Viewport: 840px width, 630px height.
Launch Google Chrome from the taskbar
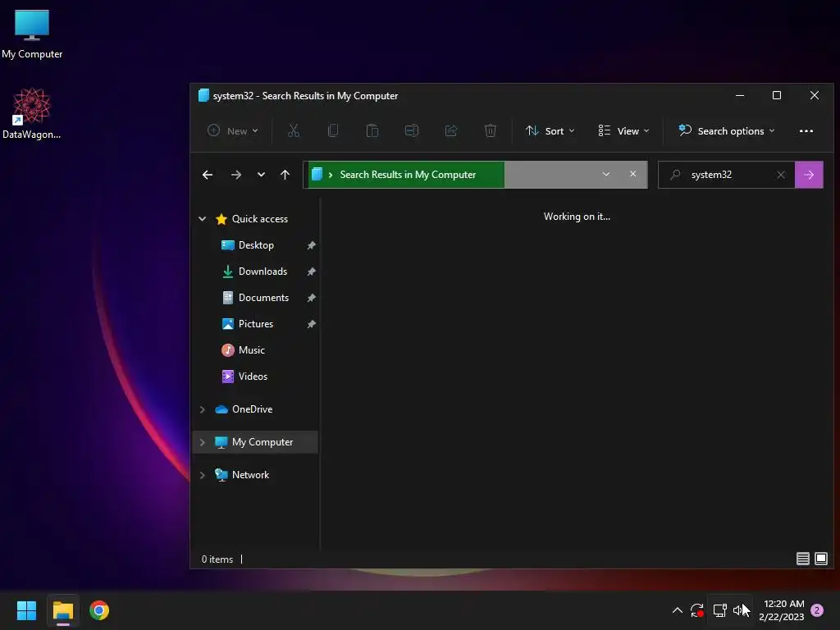pos(99,610)
